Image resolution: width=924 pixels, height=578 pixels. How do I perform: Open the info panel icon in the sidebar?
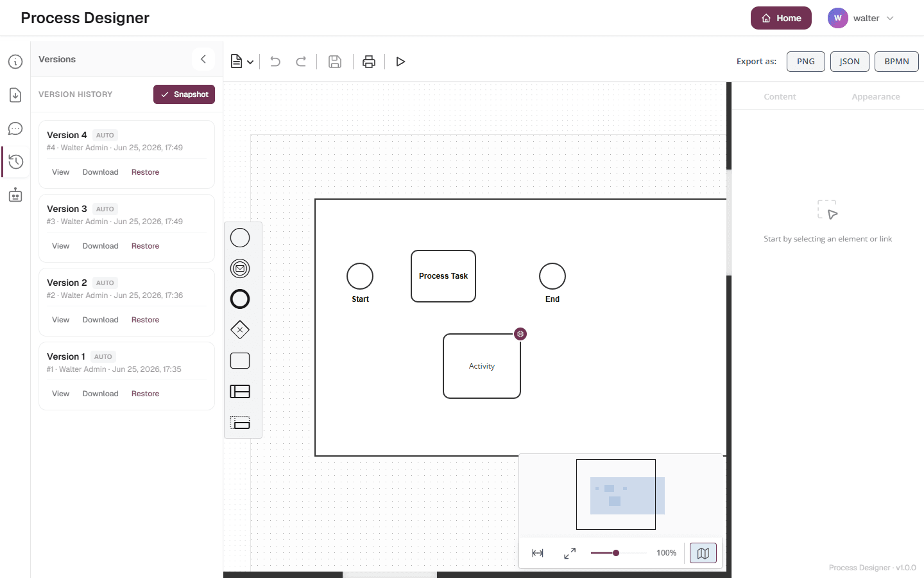pos(15,62)
